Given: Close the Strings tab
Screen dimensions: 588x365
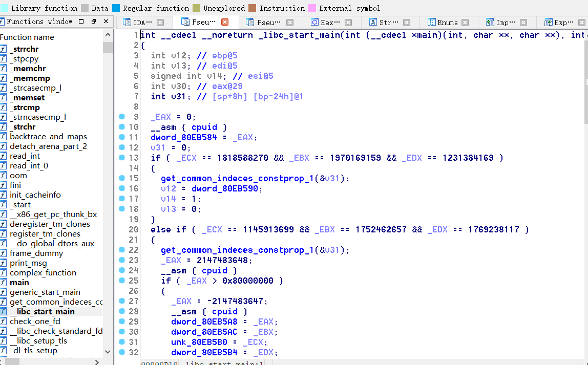Looking at the screenshot, I should (407, 23).
